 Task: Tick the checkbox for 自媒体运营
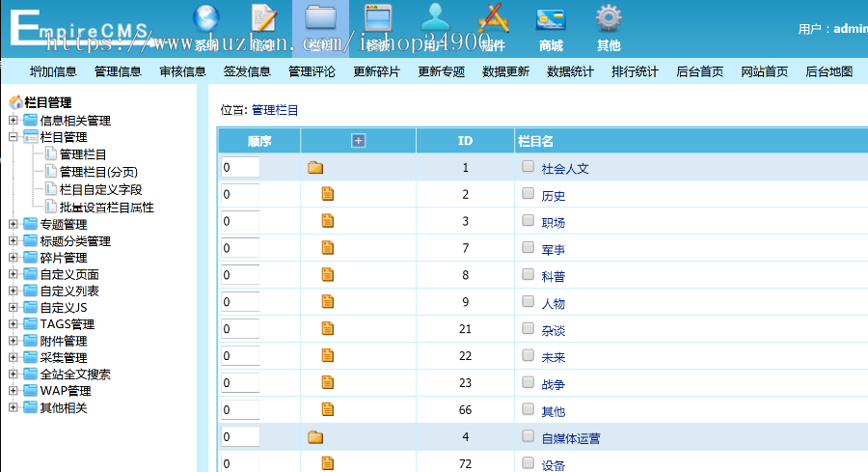coord(529,436)
